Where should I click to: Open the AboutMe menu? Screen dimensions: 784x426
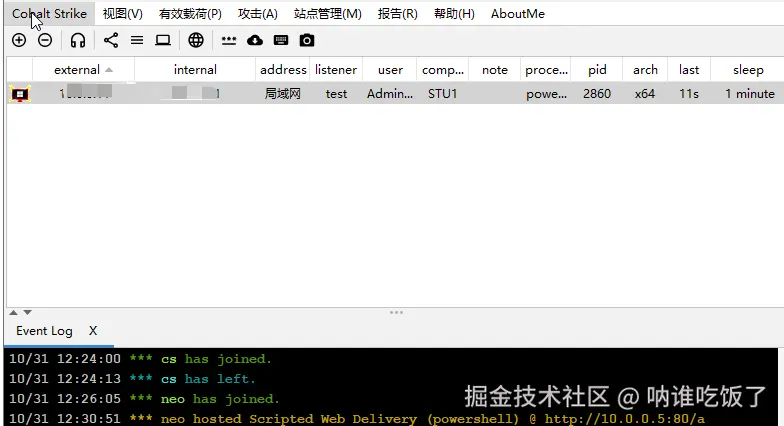click(518, 14)
